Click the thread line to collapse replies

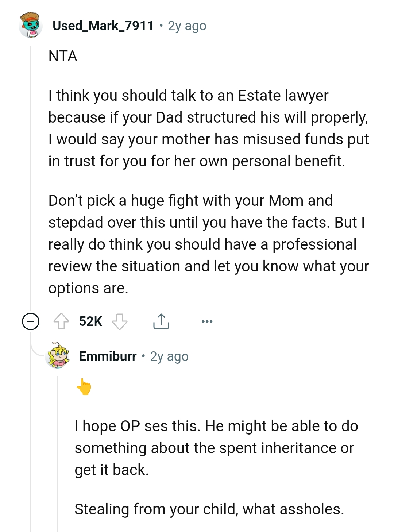point(31,182)
